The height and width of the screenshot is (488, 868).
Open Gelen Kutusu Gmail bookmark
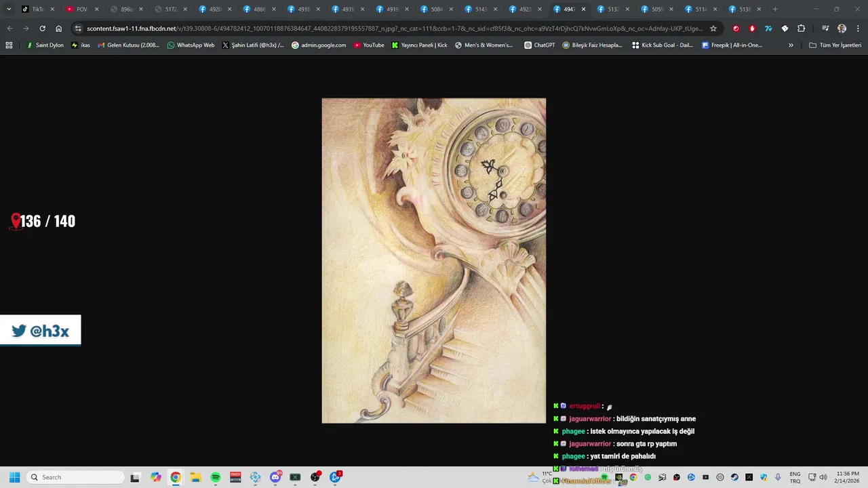[129, 45]
